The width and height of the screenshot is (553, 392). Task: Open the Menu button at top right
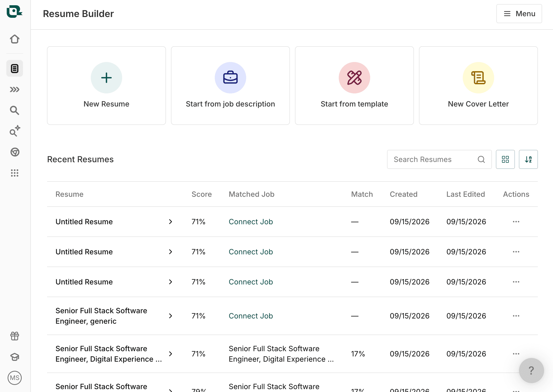point(519,14)
